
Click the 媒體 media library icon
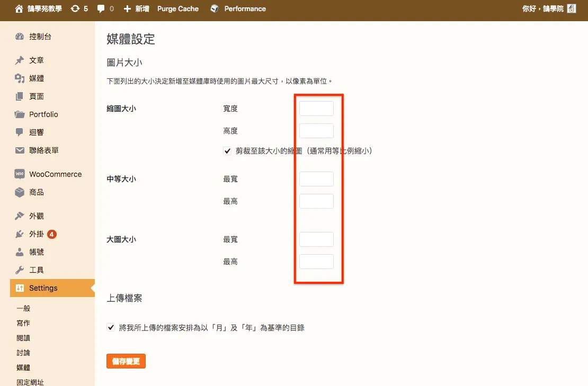coord(20,78)
